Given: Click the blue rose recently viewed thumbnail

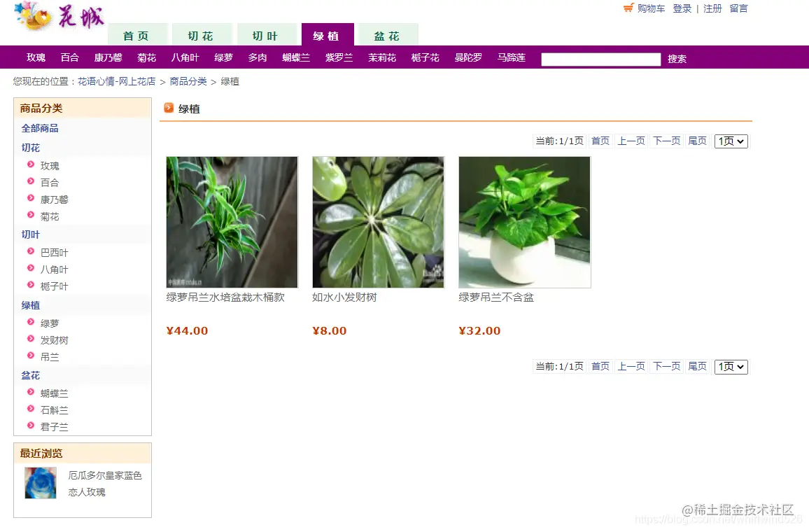Looking at the screenshot, I should click(41, 483).
